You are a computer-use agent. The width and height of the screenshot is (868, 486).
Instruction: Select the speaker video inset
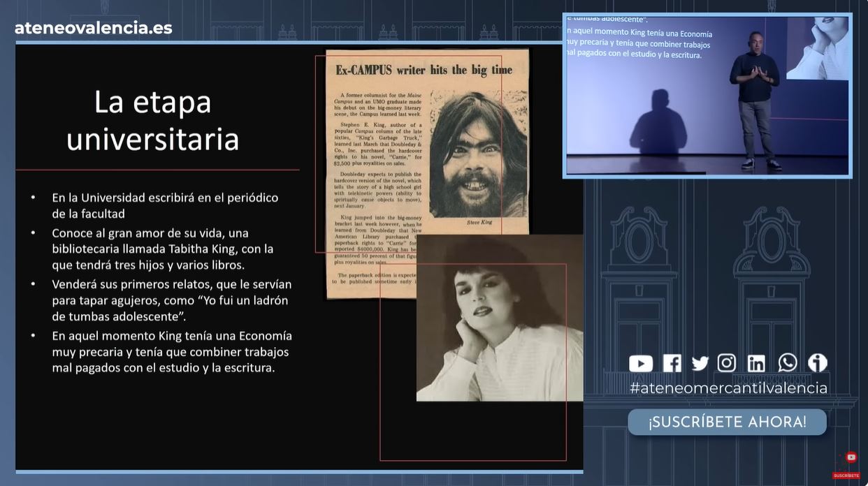click(707, 96)
